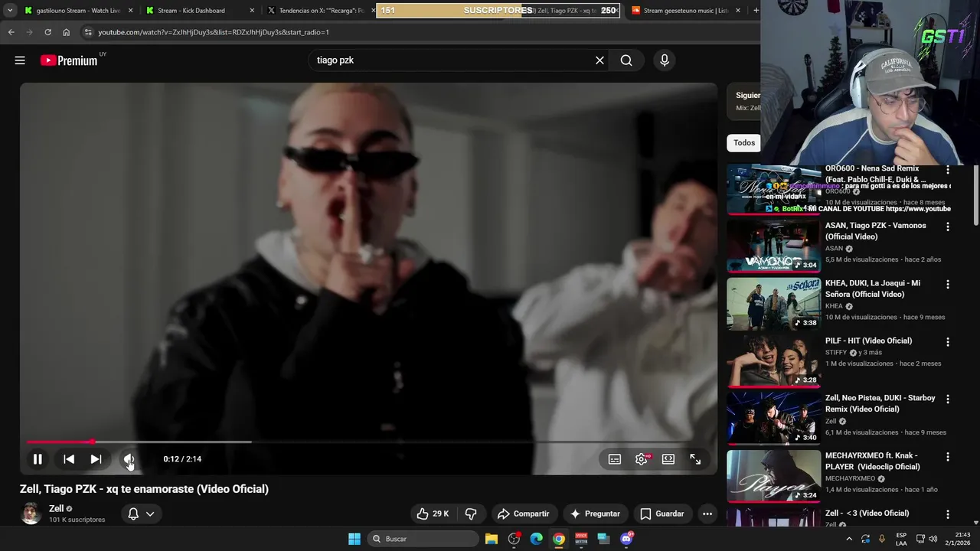The image size is (980, 551).
Task: Open MECHAYRXMEO PLAYER video title
Action: (x=873, y=461)
